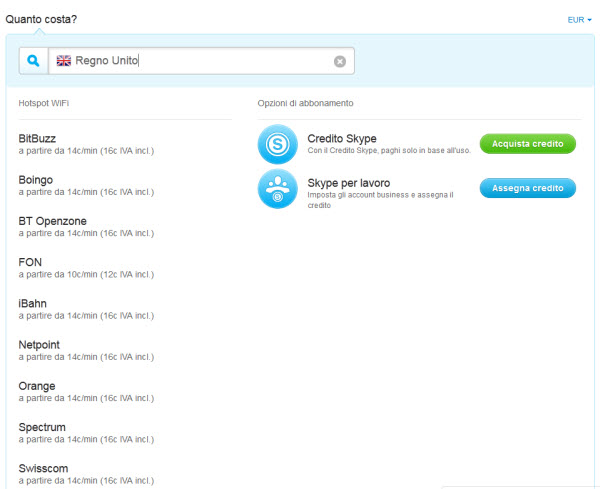
Task: Select the FON hotspot entry
Action: (x=30, y=262)
